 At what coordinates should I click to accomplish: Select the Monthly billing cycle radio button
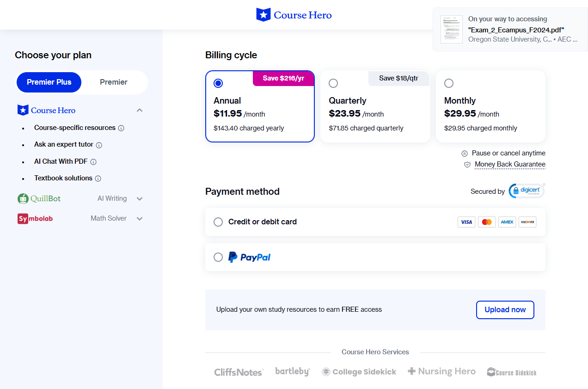tap(448, 83)
